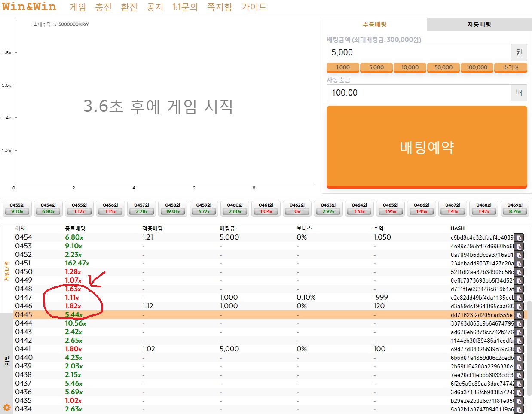Copy the hash for round 0435

[x=519, y=401]
